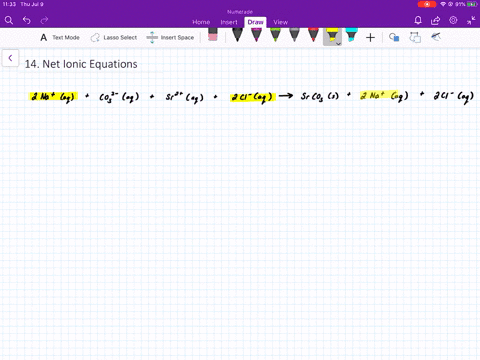Image resolution: width=480 pixels, height=360 pixels.
Task: Pick the cyan highlighter pen
Action: [x=351, y=35]
